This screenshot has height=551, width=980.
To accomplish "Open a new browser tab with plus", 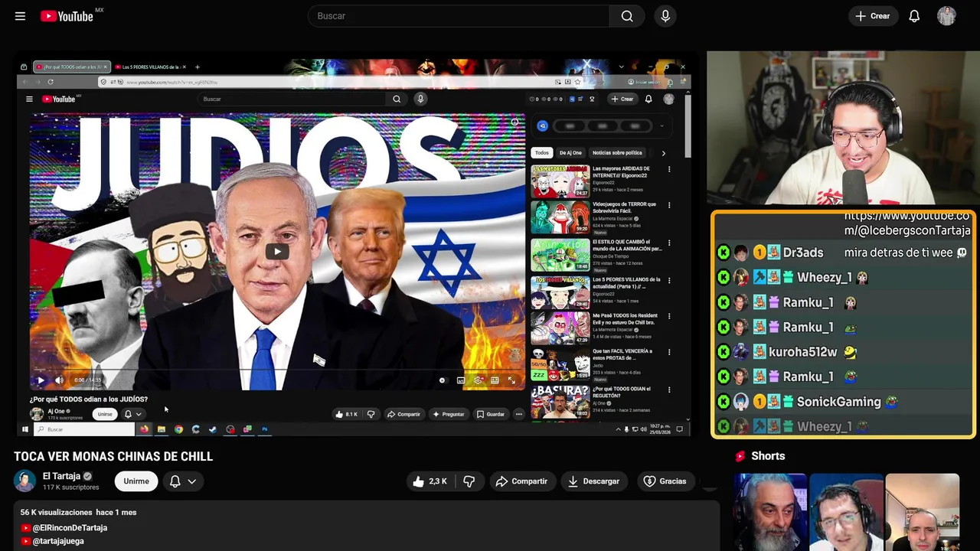I will tap(197, 67).
